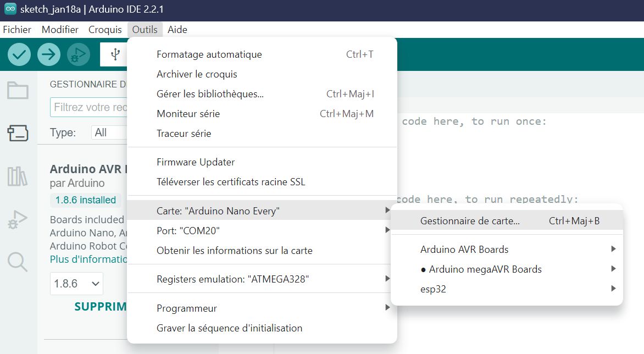This screenshot has height=354, width=644.
Task: Click the Verify checkmark button
Action: pyautogui.click(x=19, y=54)
